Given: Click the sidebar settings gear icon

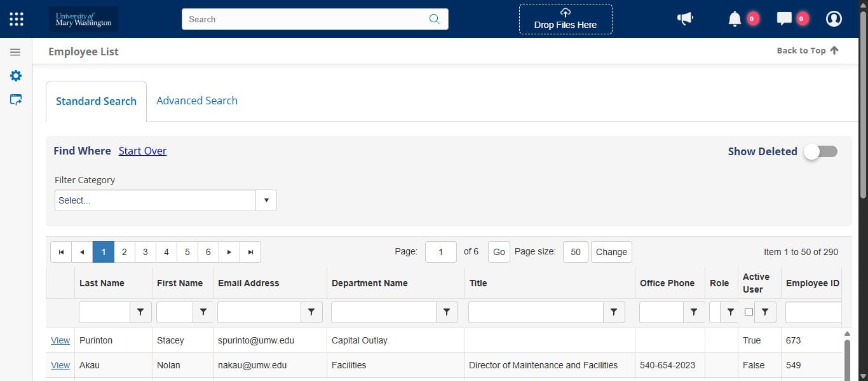Looking at the screenshot, I should (16, 75).
